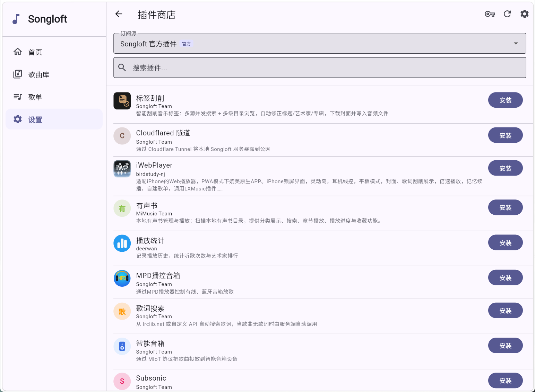Click the 通过MPD播放器控制有线 description
Viewport: 535px width, 392px height.
coord(185,292)
